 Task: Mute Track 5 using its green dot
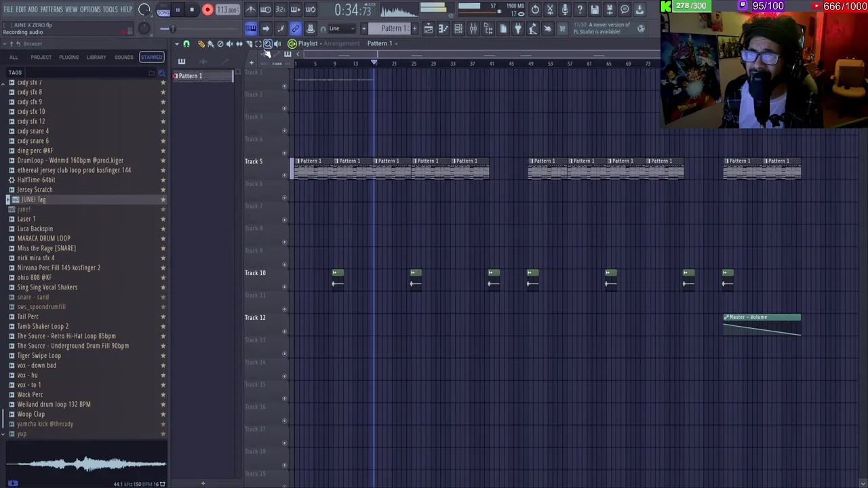click(285, 176)
